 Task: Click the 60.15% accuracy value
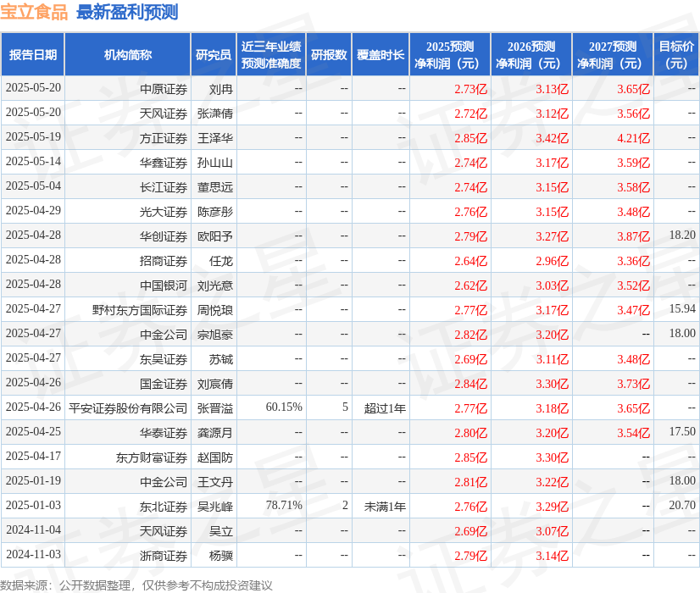[284, 407]
